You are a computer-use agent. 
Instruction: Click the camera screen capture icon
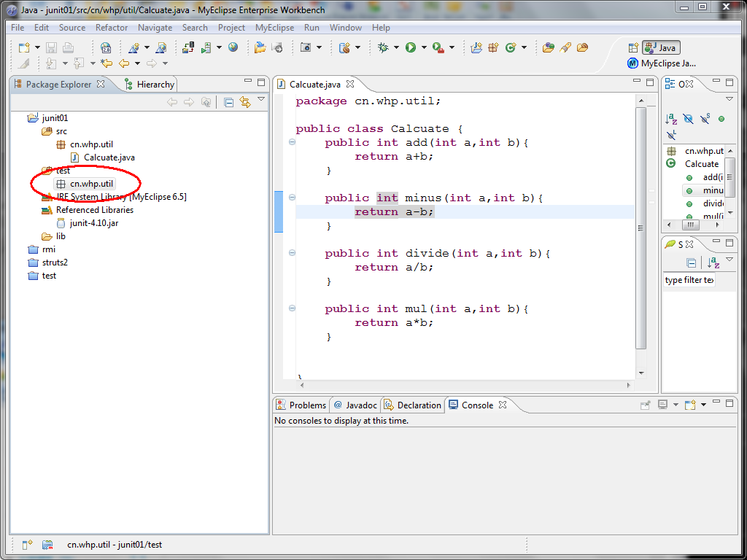tap(306, 47)
